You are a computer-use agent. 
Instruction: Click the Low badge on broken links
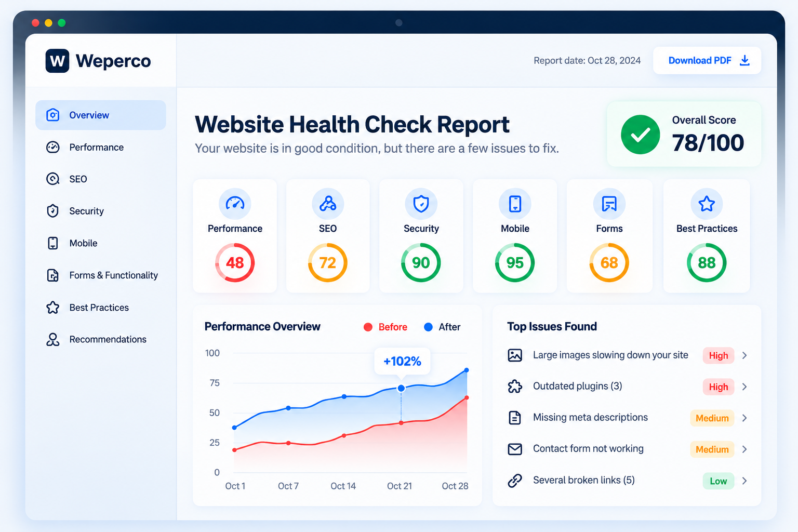point(719,481)
